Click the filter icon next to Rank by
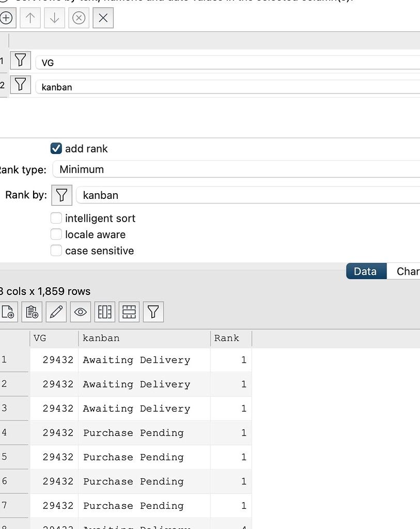Viewport: 420px width, 529px height. [61, 195]
